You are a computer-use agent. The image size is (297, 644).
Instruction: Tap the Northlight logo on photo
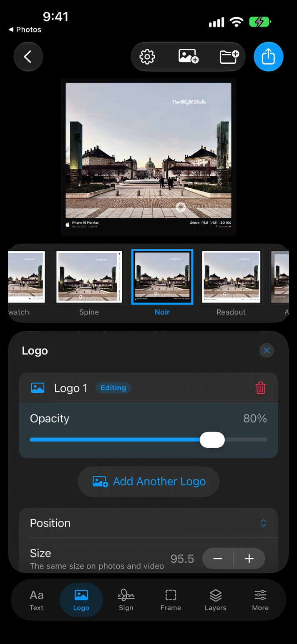point(201,207)
